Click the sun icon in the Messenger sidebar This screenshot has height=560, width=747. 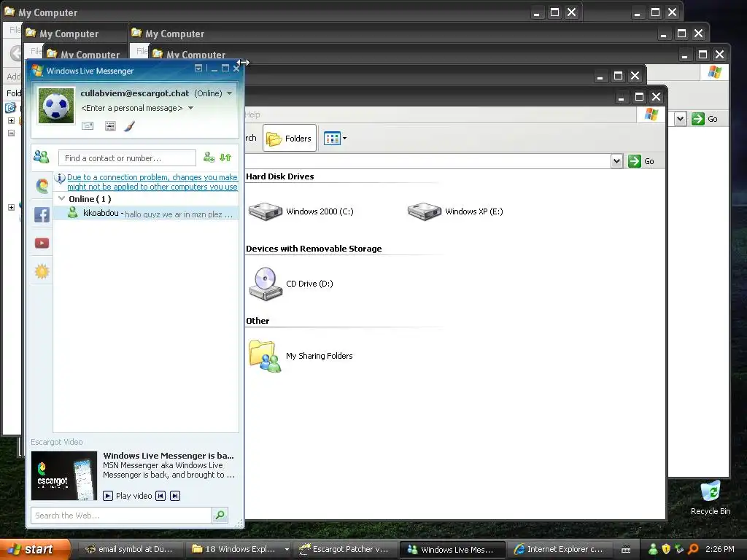[x=42, y=271]
